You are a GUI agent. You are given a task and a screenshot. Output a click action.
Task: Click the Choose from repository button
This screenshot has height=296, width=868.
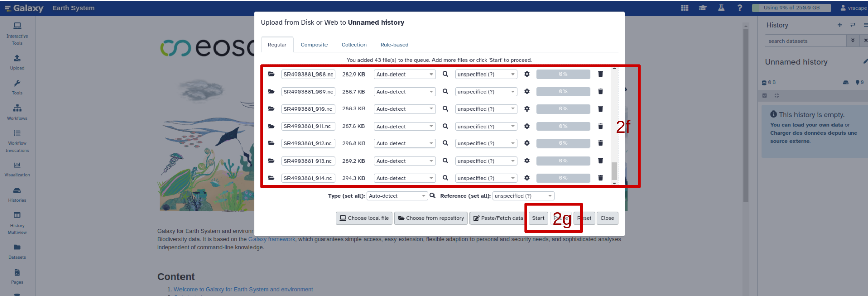431,218
